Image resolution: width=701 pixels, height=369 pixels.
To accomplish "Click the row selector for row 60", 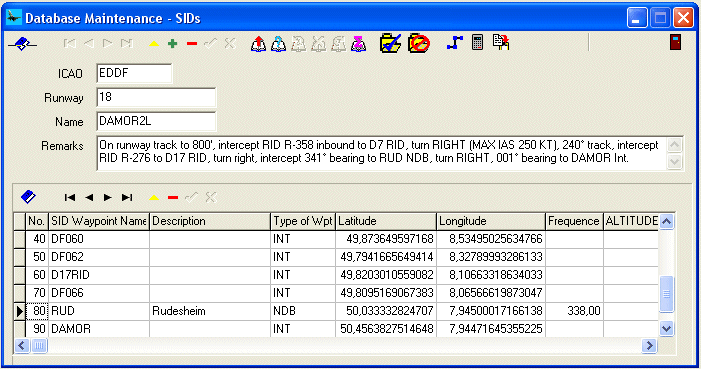I will (x=19, y=275).
